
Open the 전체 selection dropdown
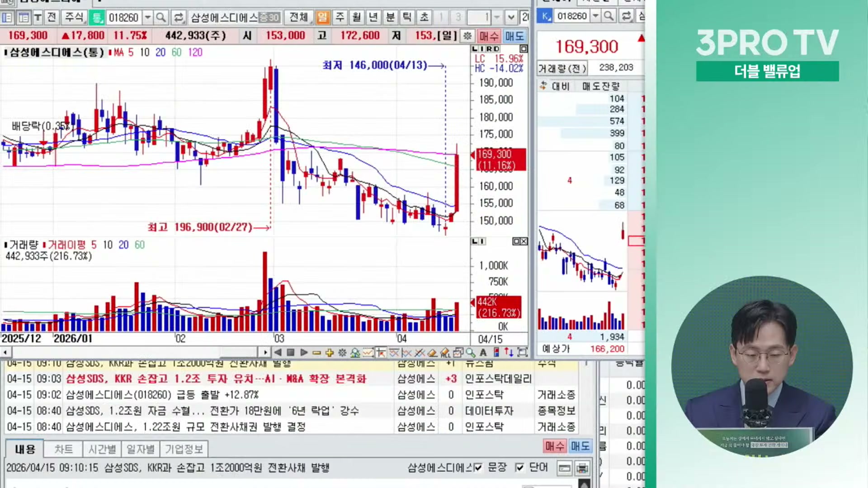point(298,18)
